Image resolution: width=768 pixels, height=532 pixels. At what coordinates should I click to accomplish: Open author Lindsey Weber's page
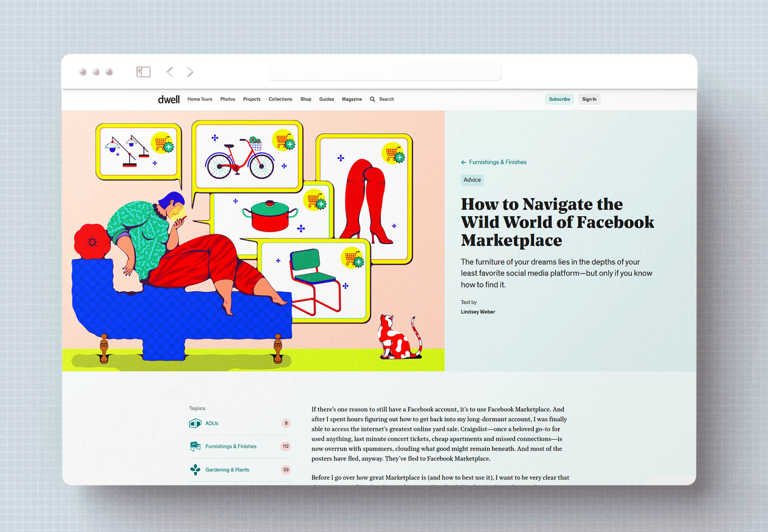[x=478, y=312]
